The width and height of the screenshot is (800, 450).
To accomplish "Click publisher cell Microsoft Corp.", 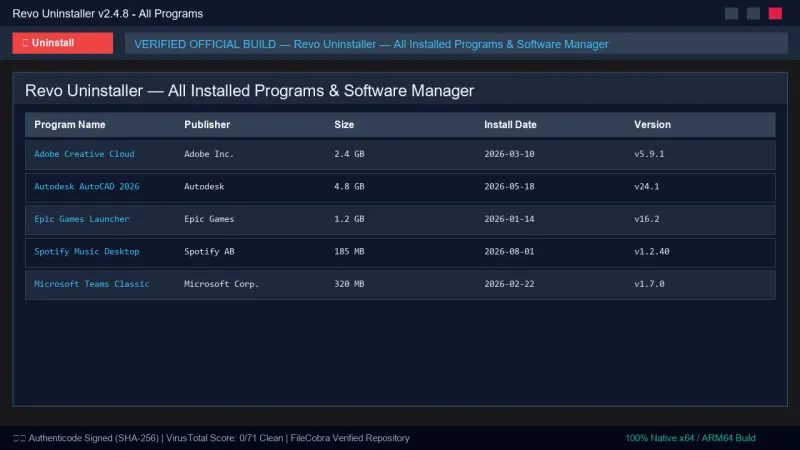I will [221, 284].
